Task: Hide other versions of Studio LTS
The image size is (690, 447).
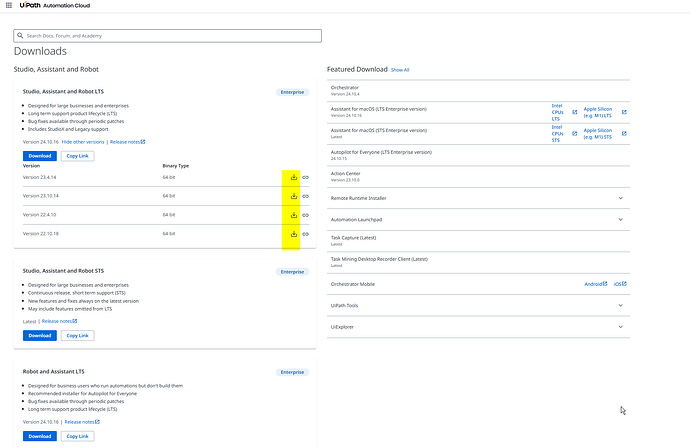Action: tap(83, 142)
